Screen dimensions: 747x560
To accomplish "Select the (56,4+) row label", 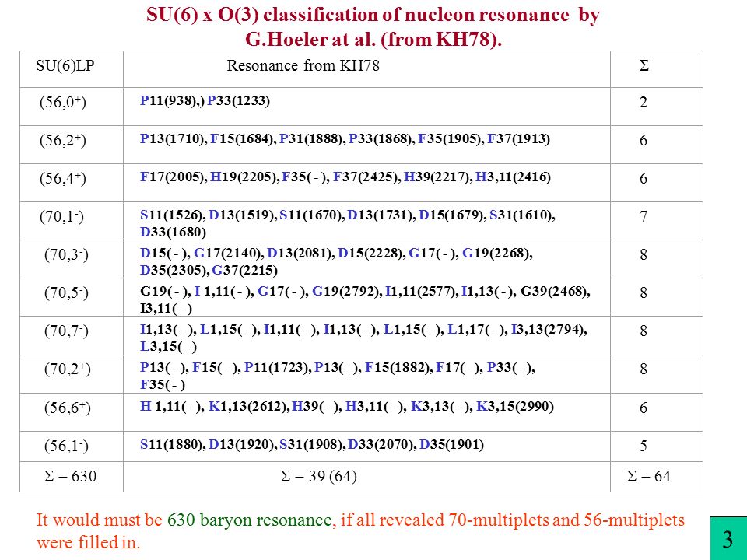I will pyautogui.click(x=62, y=179).
